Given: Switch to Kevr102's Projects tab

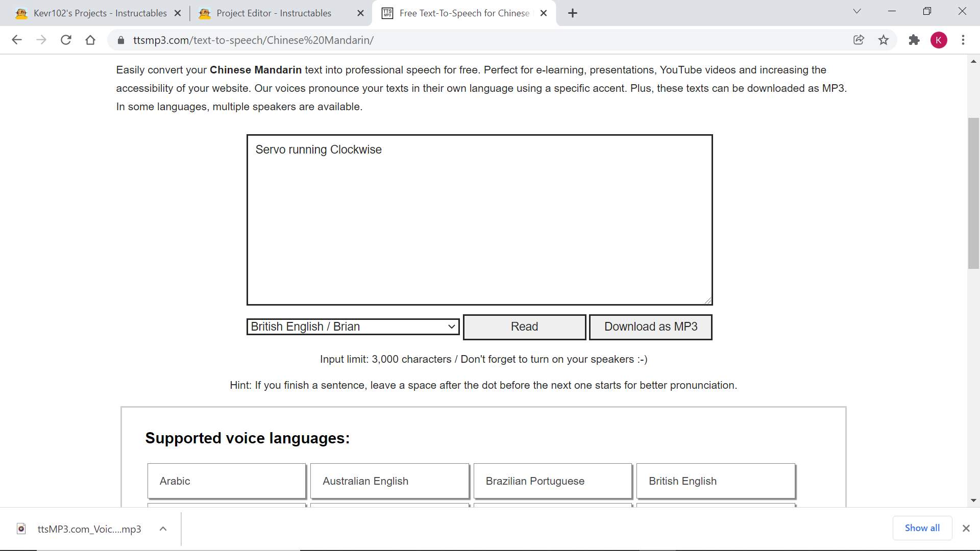Looking at the screenshot, I should click(100, 13).
